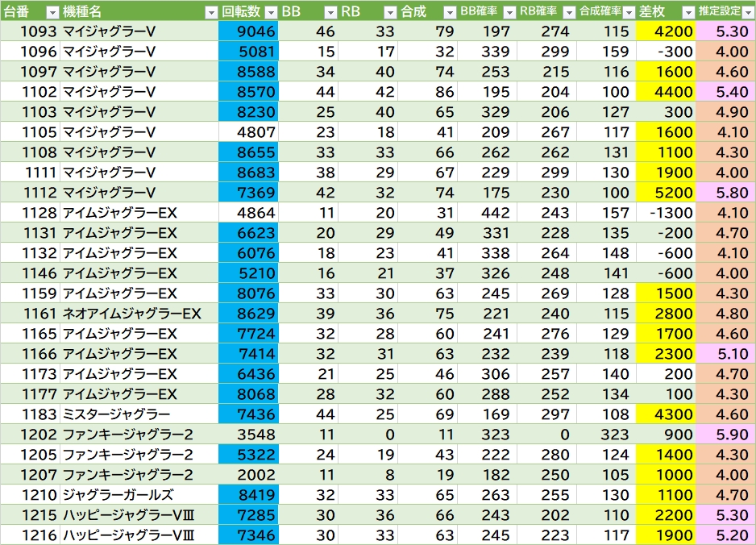The height and width of the screenshot is (545, 756).
Task: Select combined probability cell 159
Action: (x=606, y=52)
